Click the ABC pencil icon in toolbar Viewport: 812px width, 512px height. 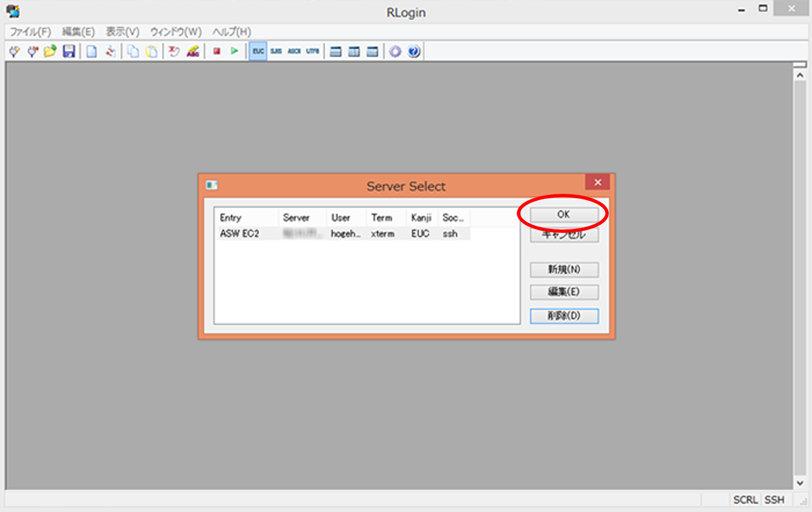[193, 52]
